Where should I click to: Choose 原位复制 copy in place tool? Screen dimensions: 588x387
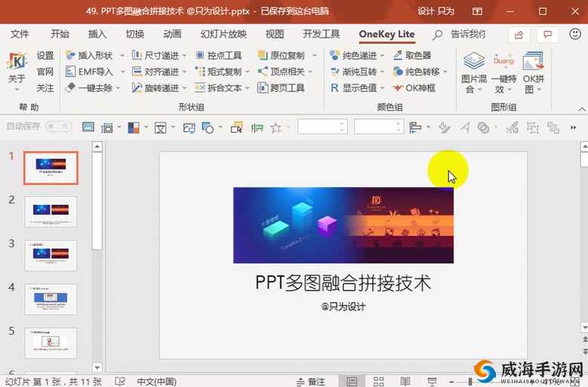[x=282, y=55]
